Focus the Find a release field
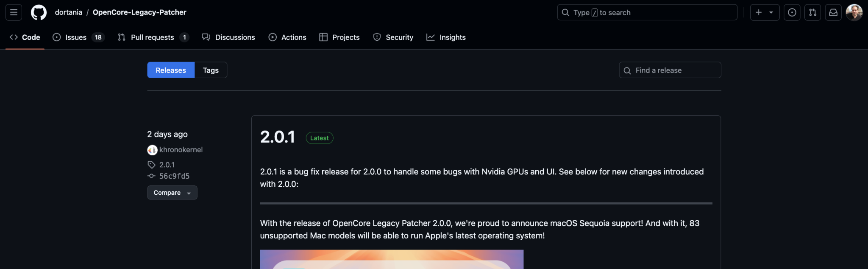 coord(675,70)
